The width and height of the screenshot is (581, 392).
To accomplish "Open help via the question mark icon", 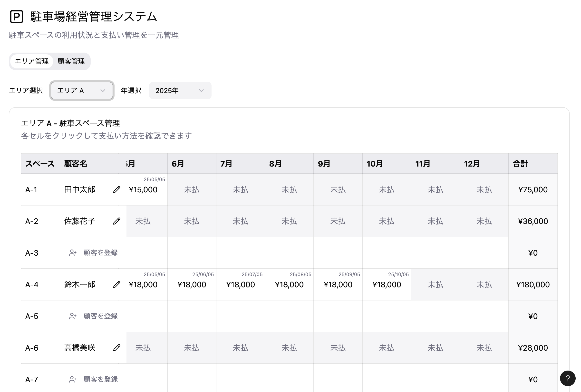I will point(568,379).
